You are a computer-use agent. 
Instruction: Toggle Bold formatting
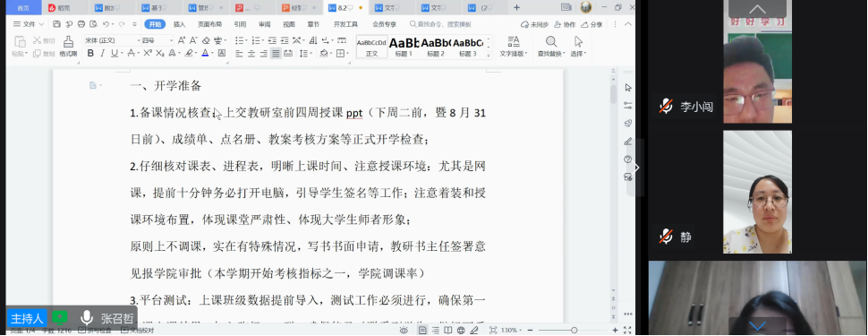[90, 53]
